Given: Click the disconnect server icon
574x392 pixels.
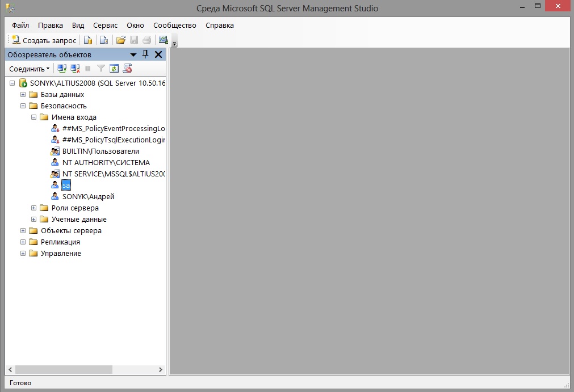Looking at the screenshot, I should tap(75, 69).
